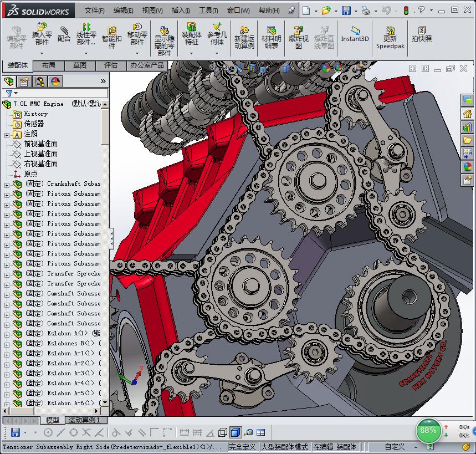Open the 工具 (Tools) menu
The height and width of the screenshot is (454, 476).
coord(208,11)
